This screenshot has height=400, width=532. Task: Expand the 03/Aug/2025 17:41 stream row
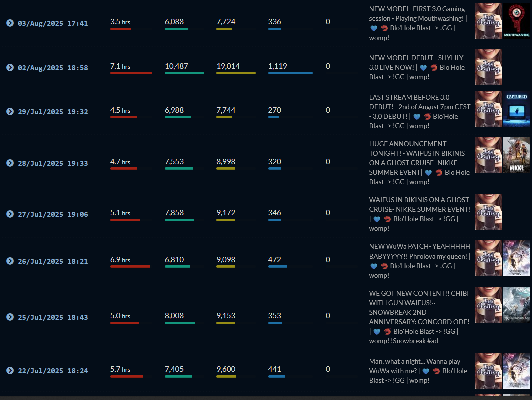(x=10, y=23)
